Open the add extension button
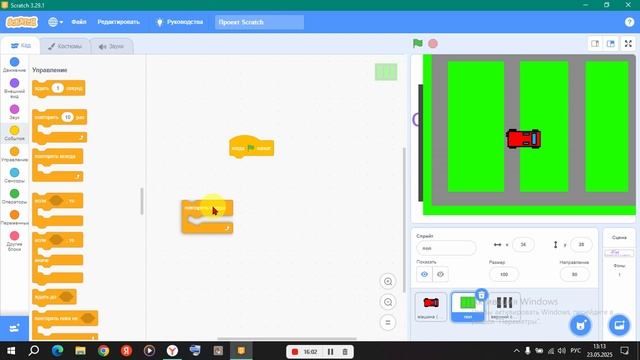This screenshot has width=640, height=360. [x=14, y=328]
